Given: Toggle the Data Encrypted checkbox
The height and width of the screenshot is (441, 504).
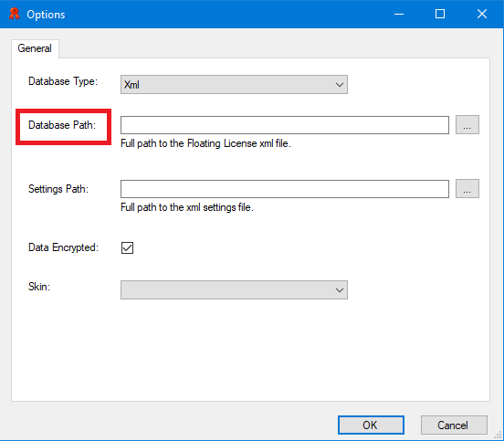Looking at the screenshot, I should [x=127, y=247].
